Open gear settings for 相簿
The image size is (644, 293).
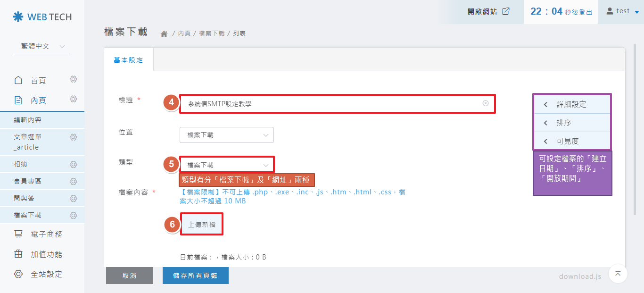(73, 165)
